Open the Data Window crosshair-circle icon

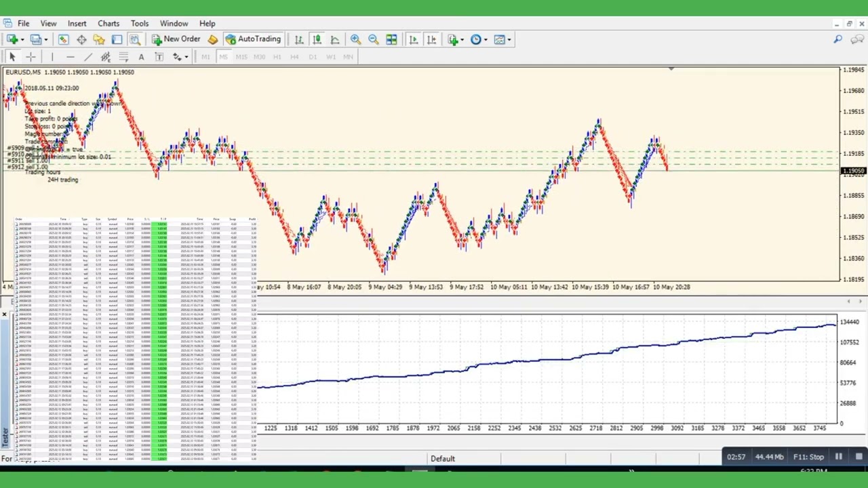(x=81, y=39)
